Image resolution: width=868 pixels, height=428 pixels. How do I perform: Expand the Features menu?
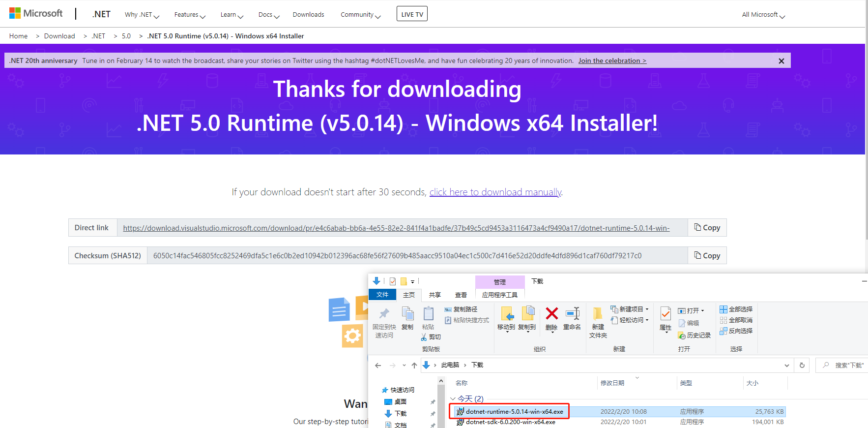pyautogui.click(x=190, y=15)
